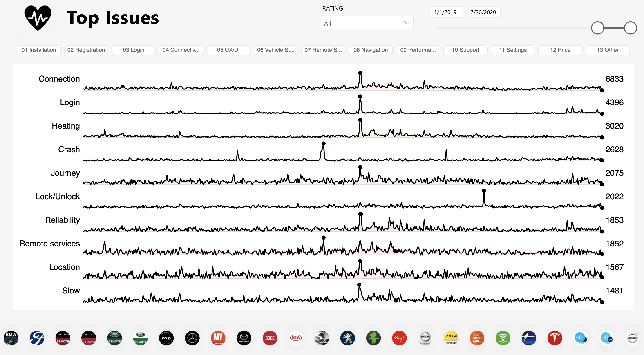Select the Mercedes me app icon
644x355 pixels.
pyautogui.click(x=166, y=338)
